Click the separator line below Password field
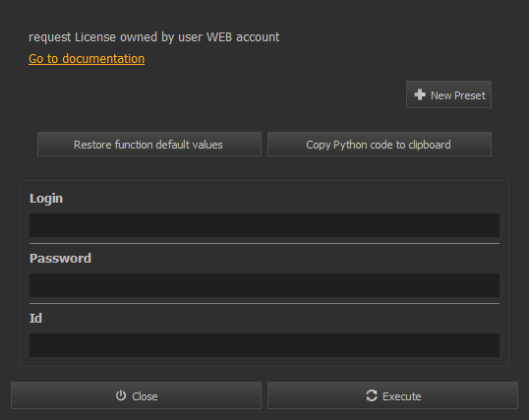 point(264,303)
